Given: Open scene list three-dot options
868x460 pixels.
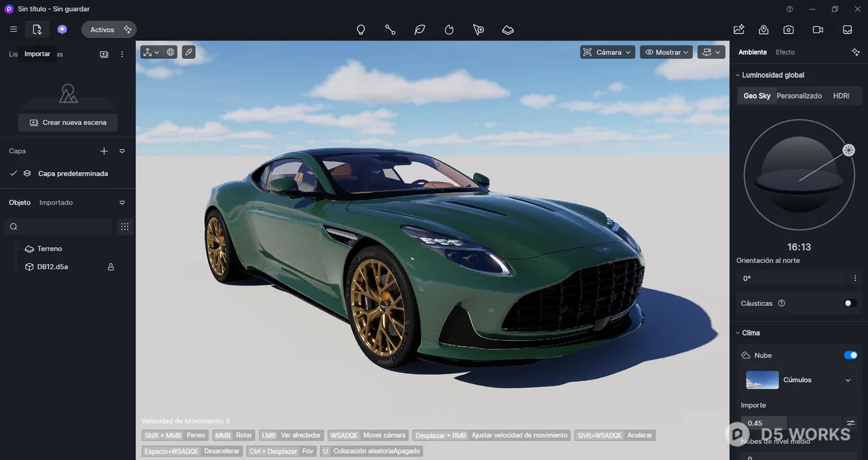Looking at the screenshot, I should (x=122, y=54).
